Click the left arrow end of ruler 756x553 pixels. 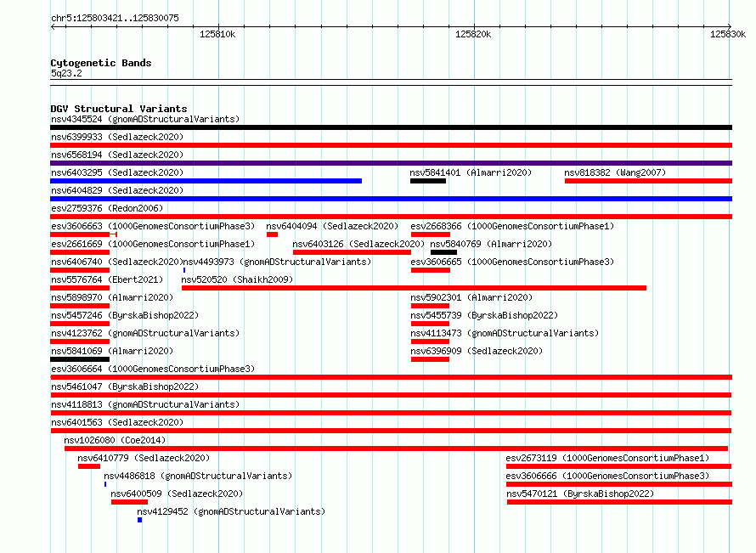[53, 26]
